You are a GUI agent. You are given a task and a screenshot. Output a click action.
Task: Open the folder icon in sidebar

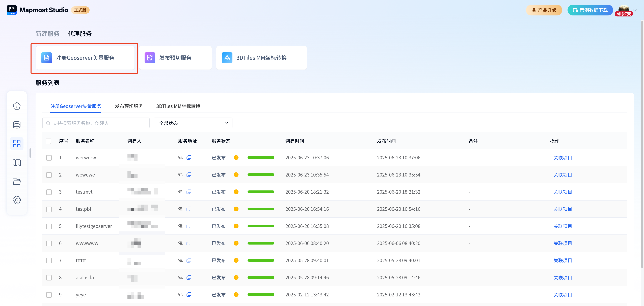(x=17, y=181)
